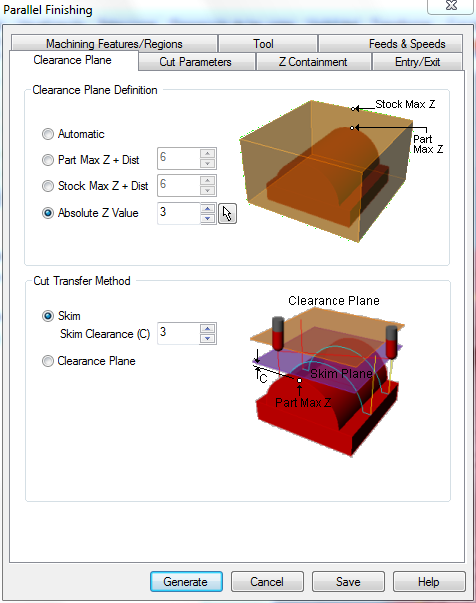Viewport: 476px width, 603px height.
Task: Close the Parallel Finishing dialog
Action: point(451,7)
